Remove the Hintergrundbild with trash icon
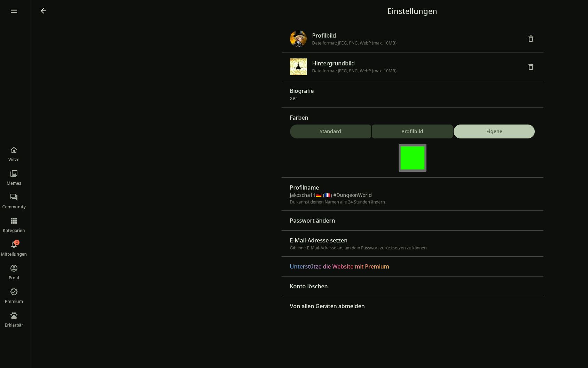This screenshot has width=588, height=368. [x=531, y=67]
